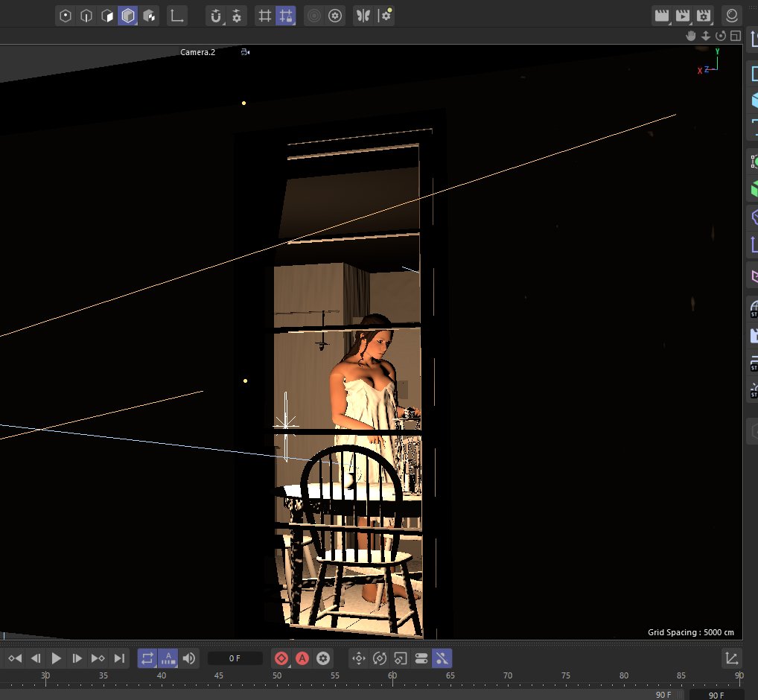Click the current frame field 0 F
The image size is (758, 700).
coord(235,658)
